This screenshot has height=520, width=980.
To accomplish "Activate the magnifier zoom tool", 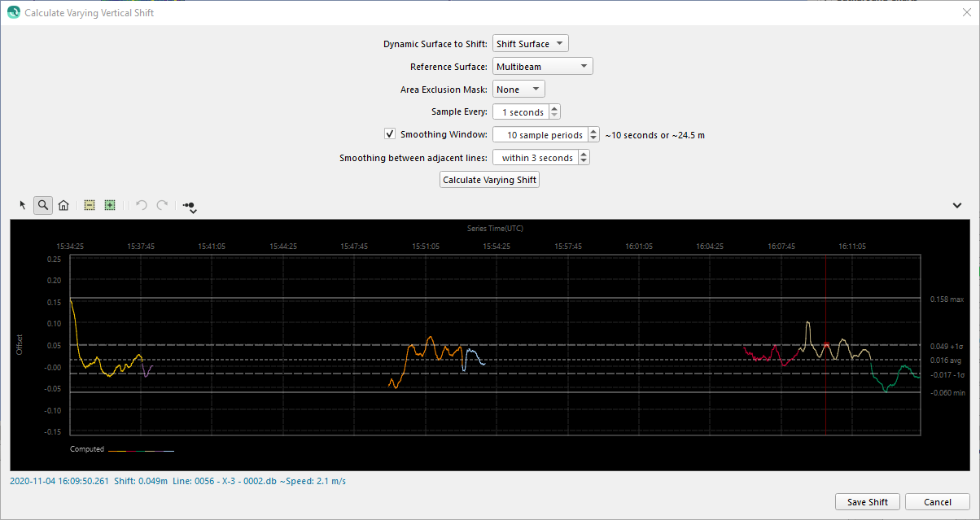I will [x=43, y=206].
